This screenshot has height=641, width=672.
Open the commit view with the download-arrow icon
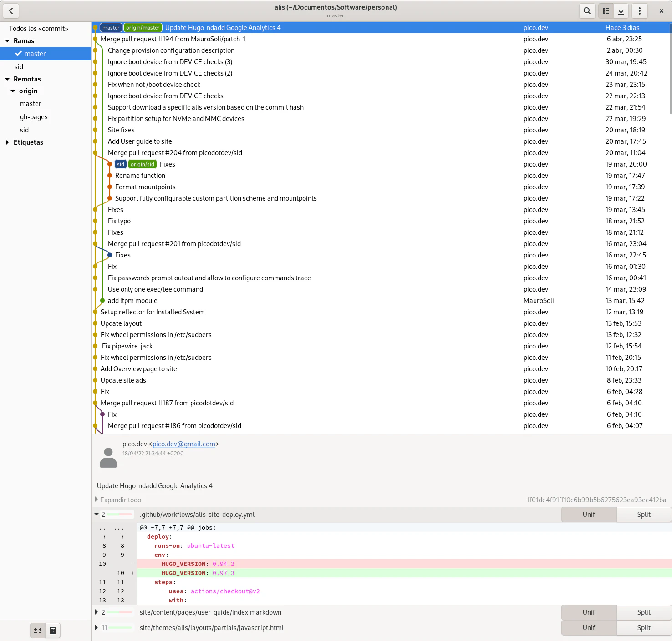(x=621, y=11)
